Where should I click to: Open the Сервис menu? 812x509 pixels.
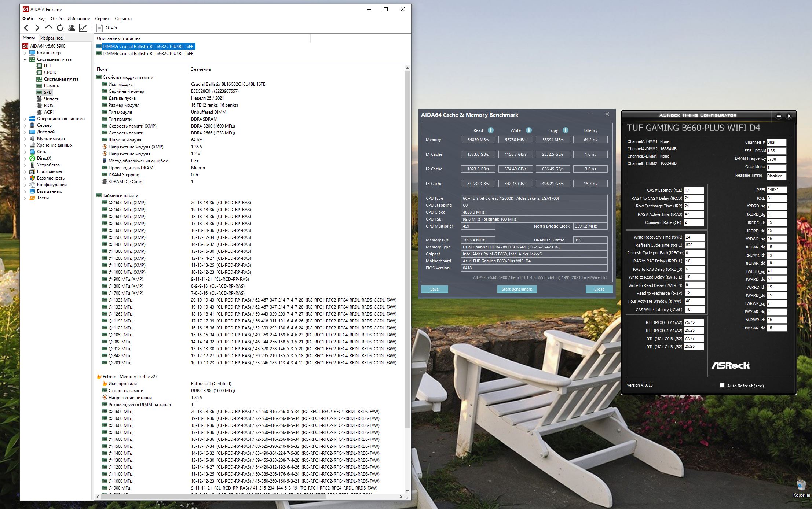pyautogui.click(x=102, y=19)
